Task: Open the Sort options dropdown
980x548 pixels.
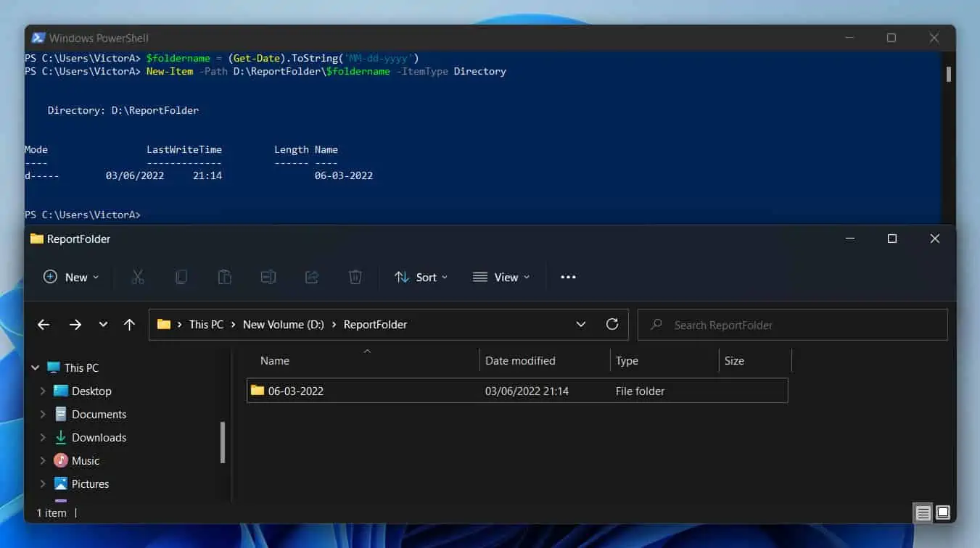Action: point(421,277)
